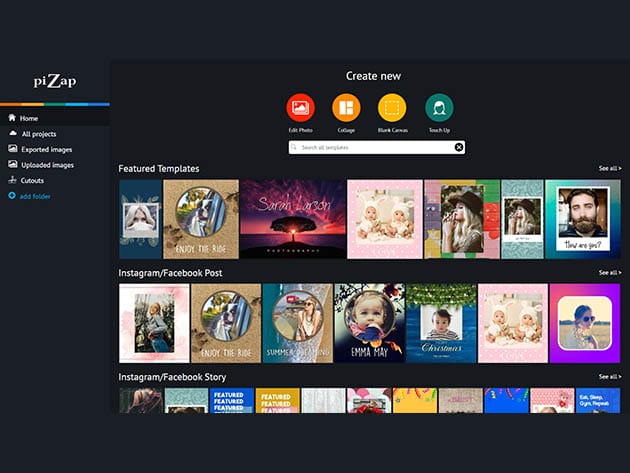Start a new Collage
This screenshot has width=630, height=473.
346,107
